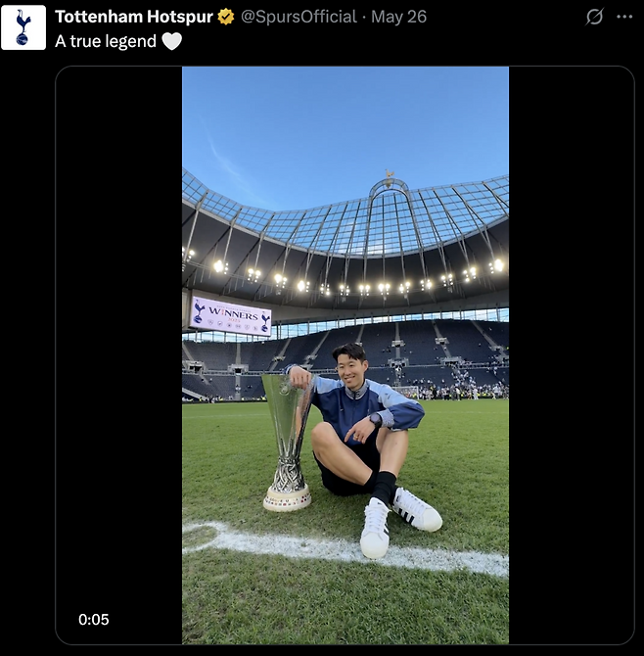The image size is (644, 656).
Task: Open Grok explain-post icon
Action: (594, 17)
